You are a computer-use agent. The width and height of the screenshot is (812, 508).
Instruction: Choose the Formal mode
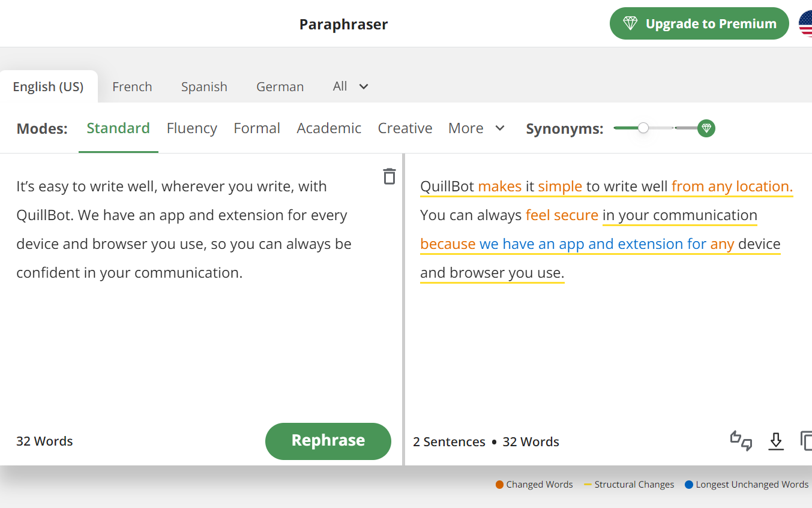click(x=257, y=128)
